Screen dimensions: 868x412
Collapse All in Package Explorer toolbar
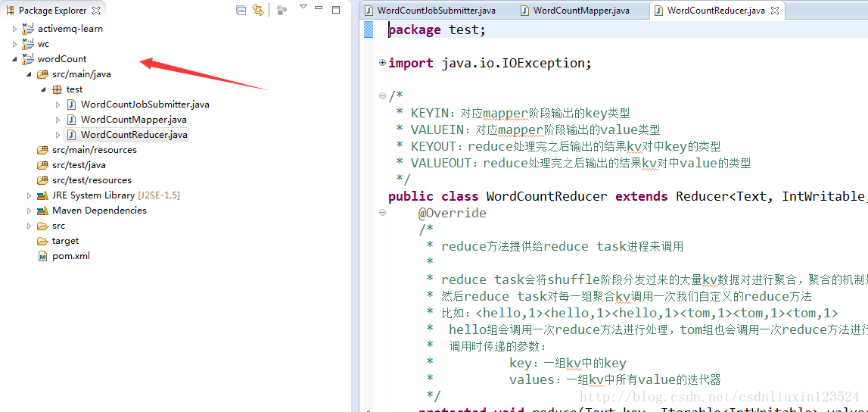(x=241, y=9)
